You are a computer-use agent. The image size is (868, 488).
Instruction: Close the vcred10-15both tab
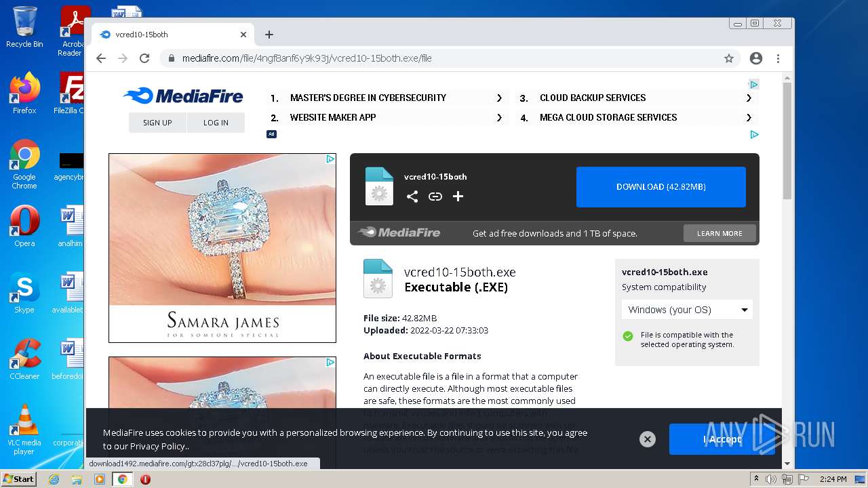click(x=243, y=35)
